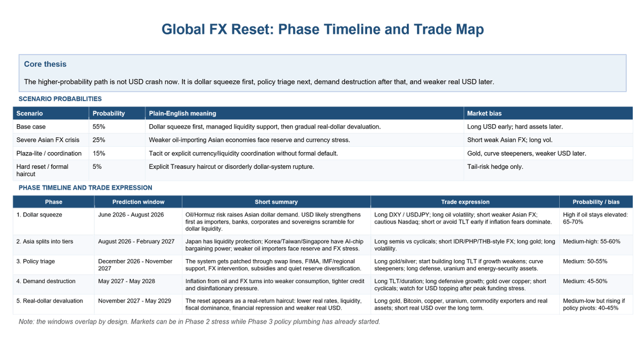
Task: Click 'Long USD early; hard assets later.' cell
Action: point(548,127)
